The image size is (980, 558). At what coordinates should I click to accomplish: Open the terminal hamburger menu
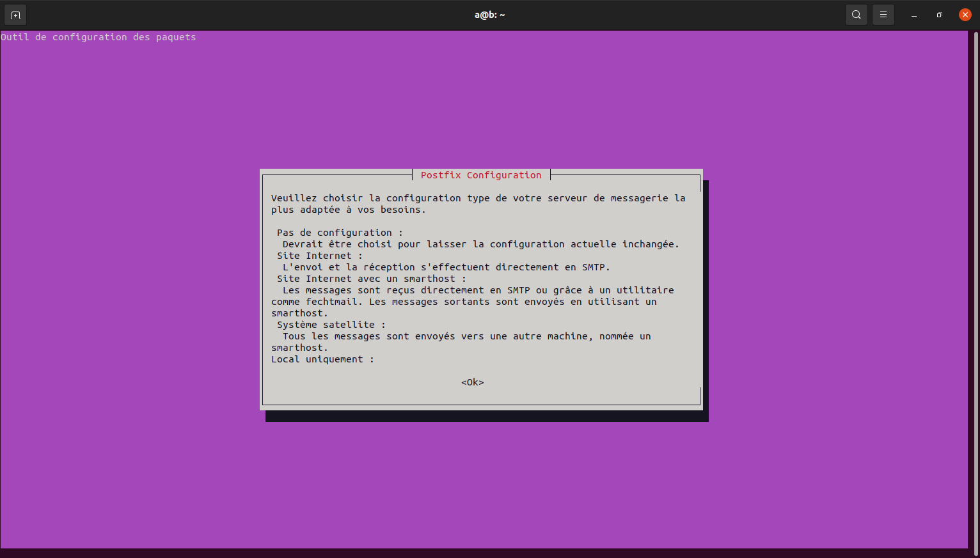tap(883, 15)
